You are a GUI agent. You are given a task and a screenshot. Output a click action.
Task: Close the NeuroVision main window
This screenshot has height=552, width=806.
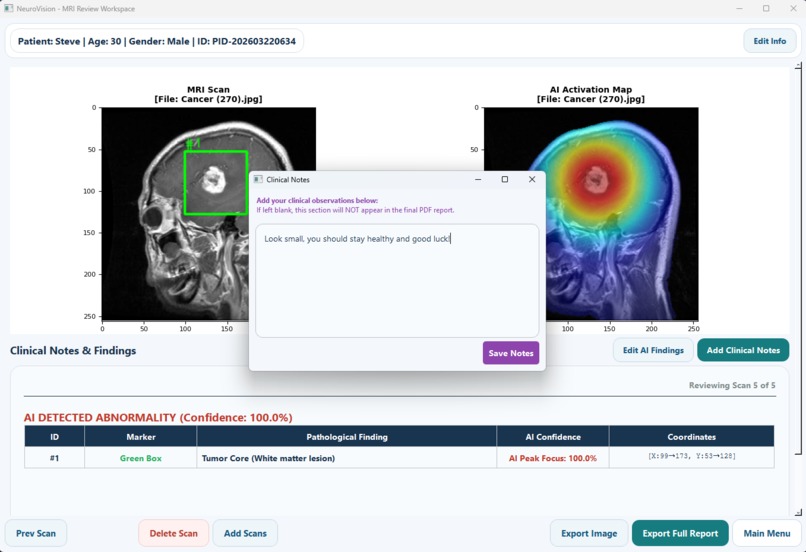click(793, 9)
